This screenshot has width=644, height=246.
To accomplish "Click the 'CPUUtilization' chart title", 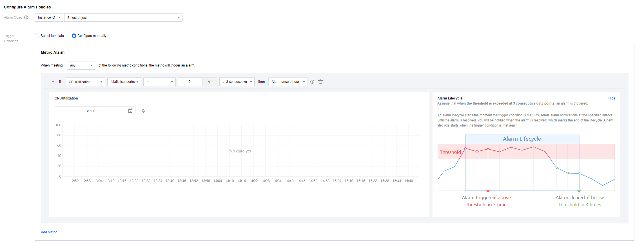I will coord(66,98).
